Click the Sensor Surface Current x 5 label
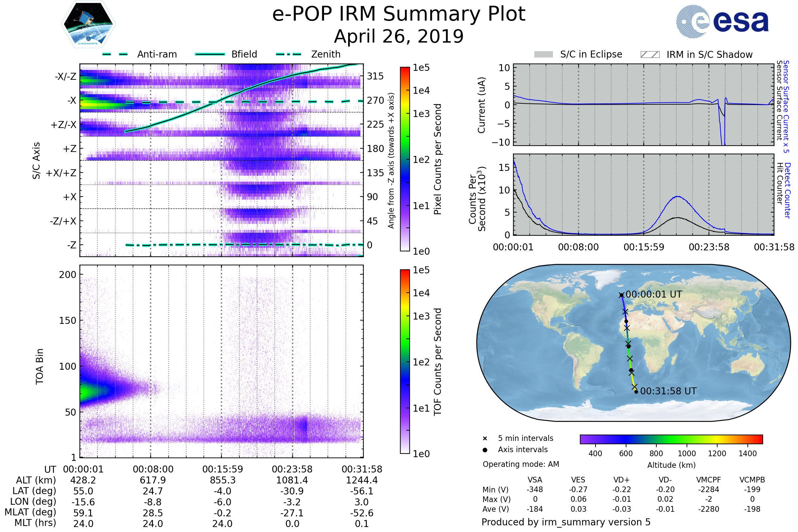This screenshot has width=798, height=532. point(786,106)
